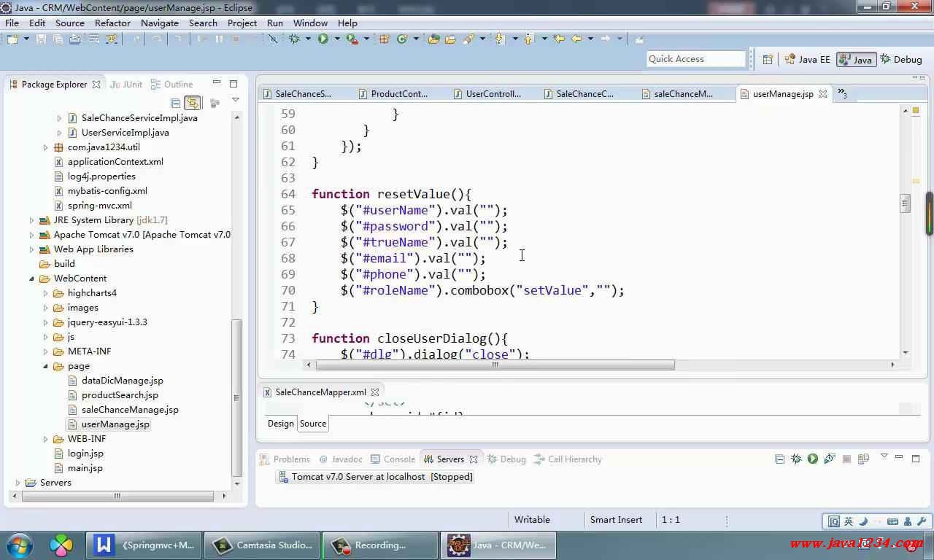Click the Windows Start button

20,545
